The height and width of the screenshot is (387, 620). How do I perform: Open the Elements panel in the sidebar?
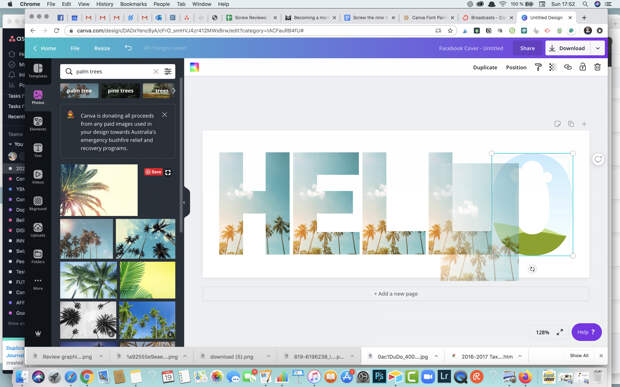click(38, 124)
